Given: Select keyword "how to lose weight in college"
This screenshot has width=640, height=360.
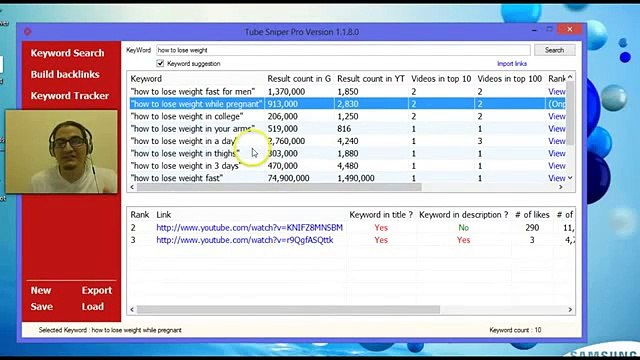Looking at the screenshot, I should (x=187, y=116).
